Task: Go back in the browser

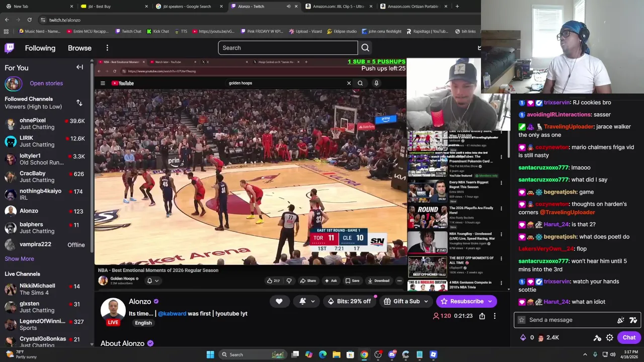Action: point(7,20)
